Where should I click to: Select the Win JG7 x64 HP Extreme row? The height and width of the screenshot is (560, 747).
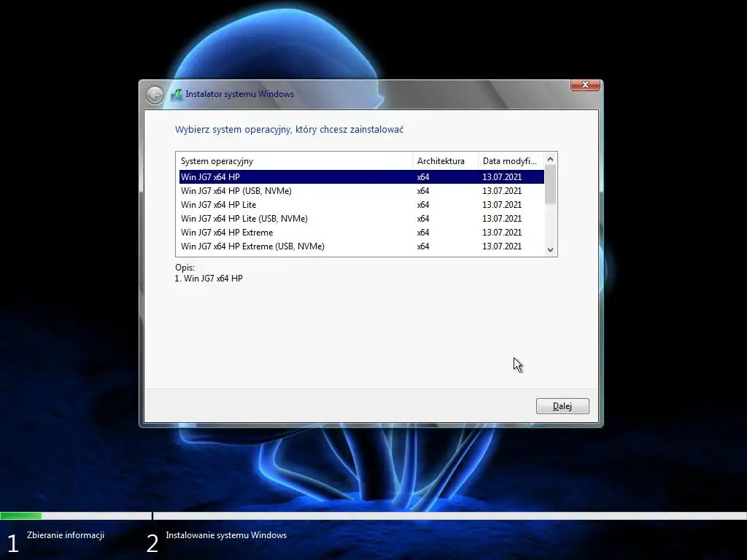pos(362,232)
